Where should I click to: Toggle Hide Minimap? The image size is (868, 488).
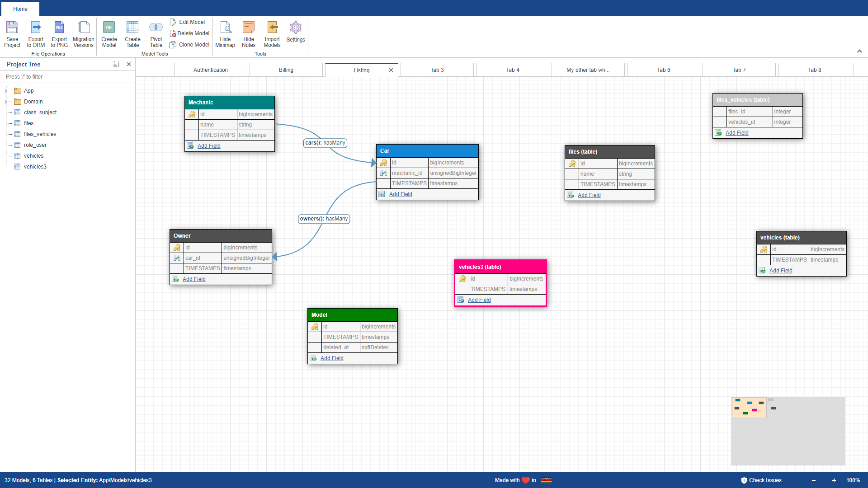tap(225, 34)
